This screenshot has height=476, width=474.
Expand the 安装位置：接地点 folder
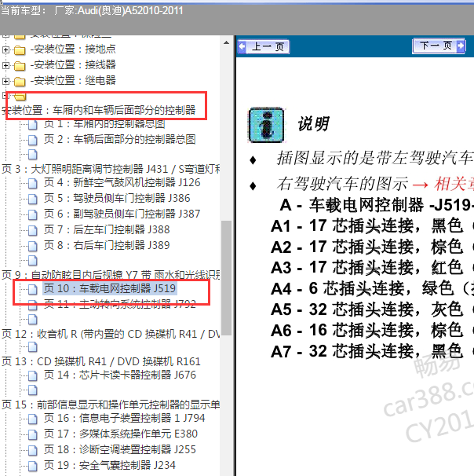click(x=5, y=49)
